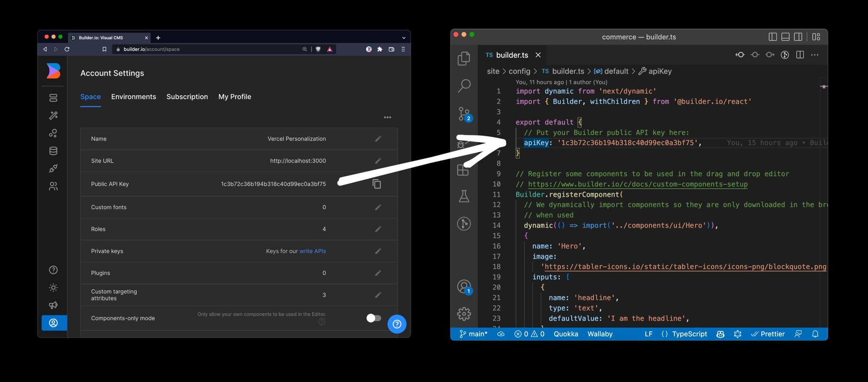
Task: Open Brave browser hamburger menu
Action: (403, 49)
